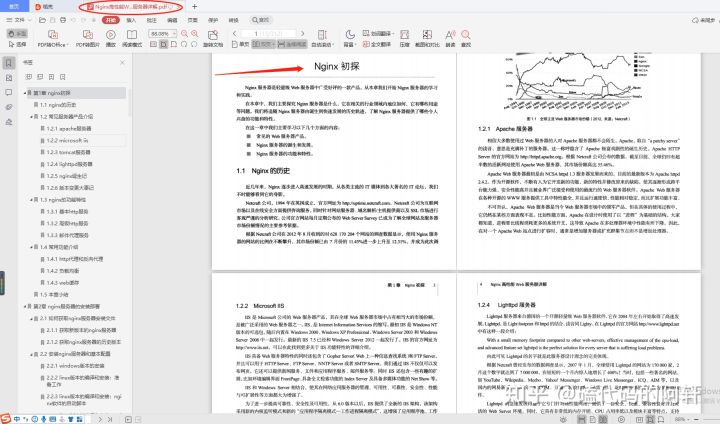
Task: Open a new tab with plus button
Action: coord(194,7)
